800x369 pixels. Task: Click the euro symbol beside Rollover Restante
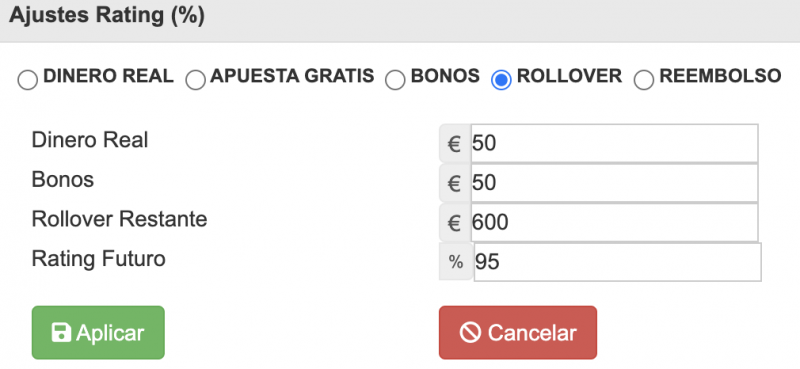[x=455, y=223]
